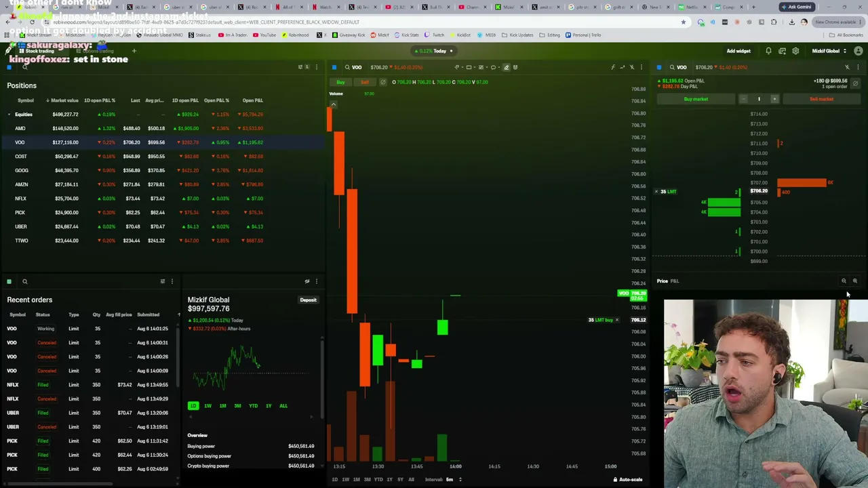Viewport: 868px width, 488px height.
Task: Toggle the blue link color on chart widget
Action: pos(334,67)
